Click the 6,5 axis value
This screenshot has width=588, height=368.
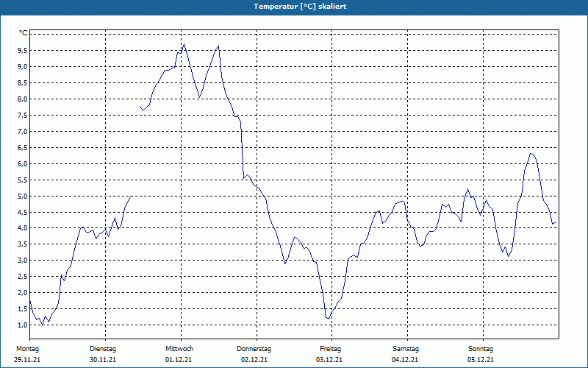pos(23,147)
